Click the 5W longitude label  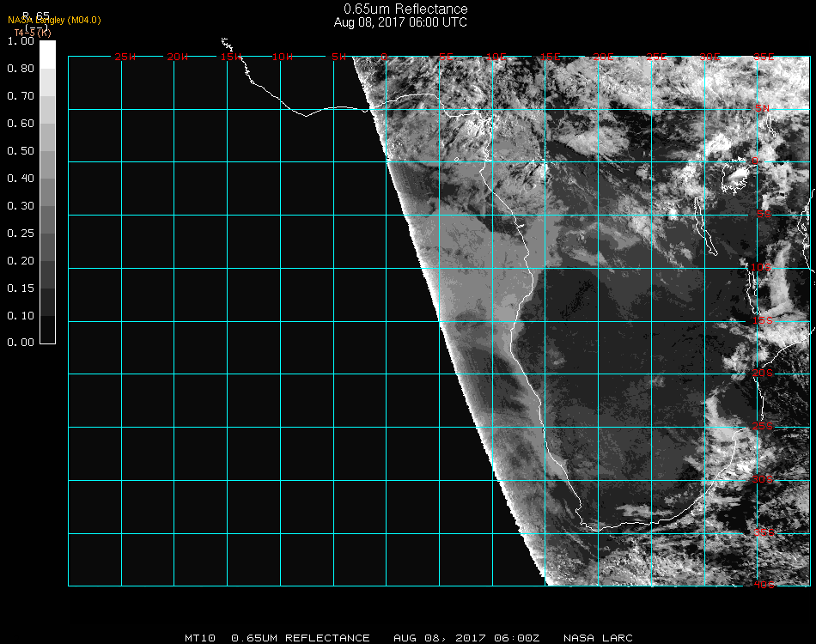pyautogui.click(x=338, y=57)
